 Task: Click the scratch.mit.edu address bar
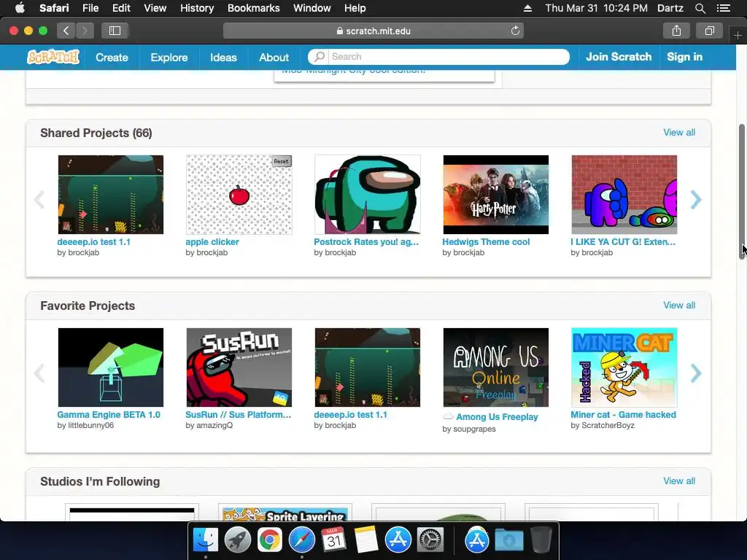click(373, 31)
